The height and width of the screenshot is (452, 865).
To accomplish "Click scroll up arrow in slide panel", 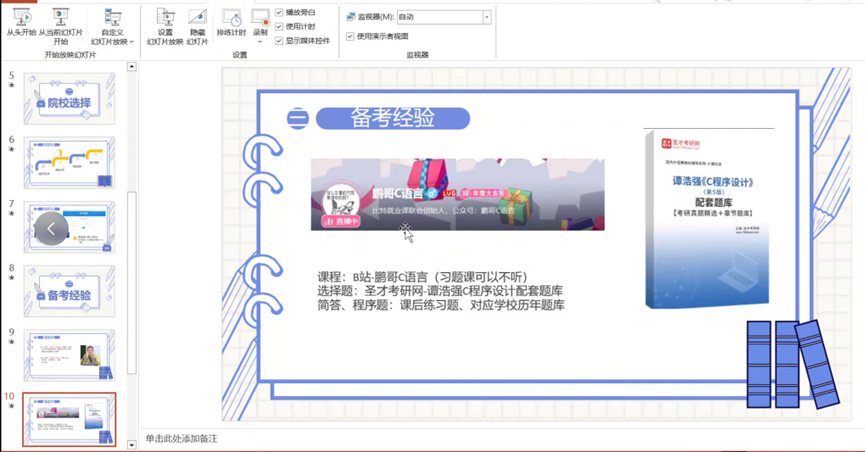I will pos(131,67).
